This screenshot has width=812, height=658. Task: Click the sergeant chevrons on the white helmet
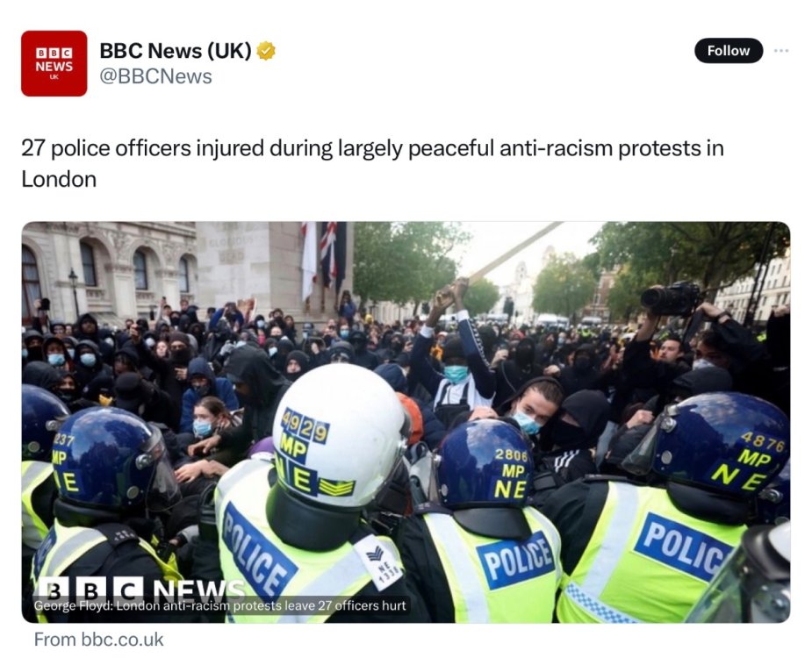(x=336, y=487)
